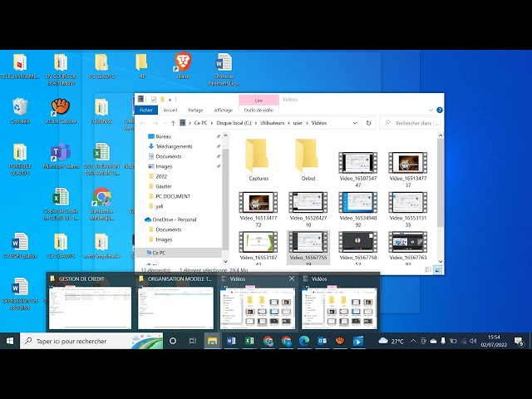Switch to the Affichage ribbon tab
The width and height of the screenshot is (532, 399).
tap(223, 110)
